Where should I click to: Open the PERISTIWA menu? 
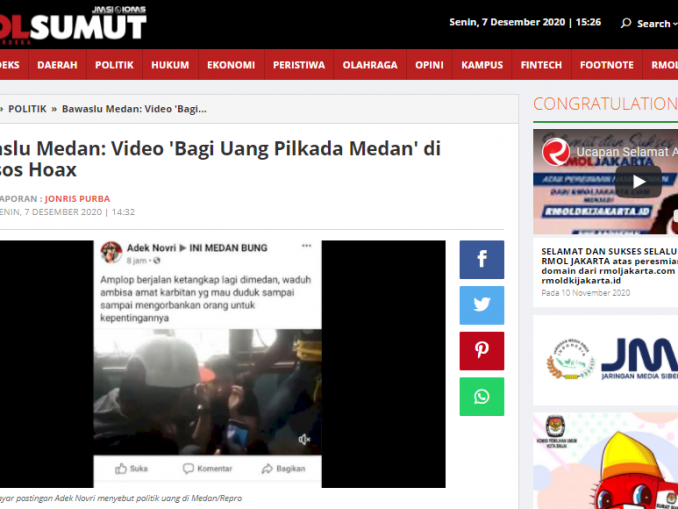(x=299, y=65)
